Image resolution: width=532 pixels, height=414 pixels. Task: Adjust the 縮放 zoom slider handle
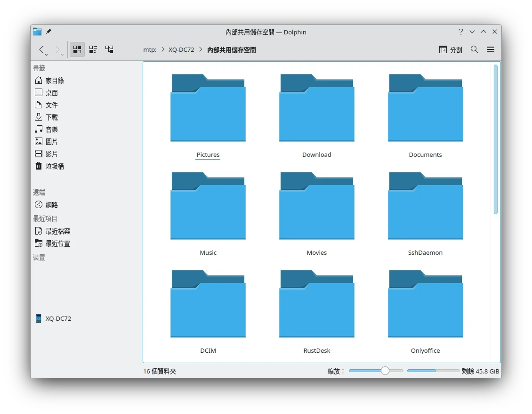click(385, 371)
